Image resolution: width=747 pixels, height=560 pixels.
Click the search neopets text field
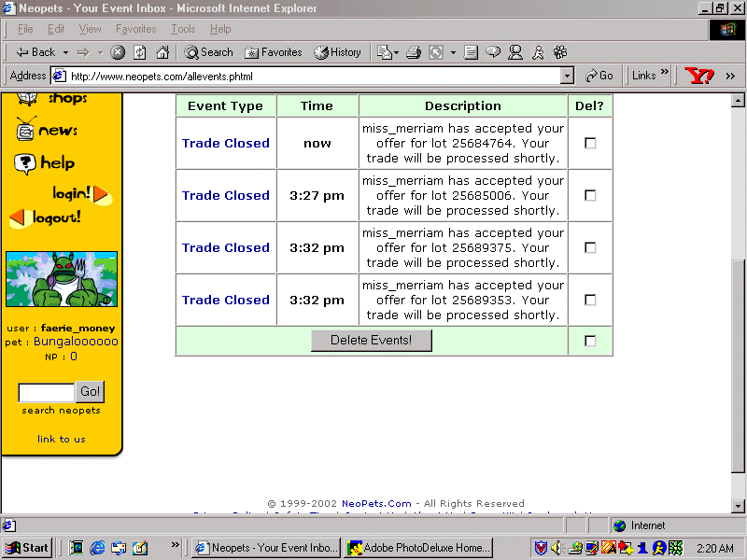47,392
